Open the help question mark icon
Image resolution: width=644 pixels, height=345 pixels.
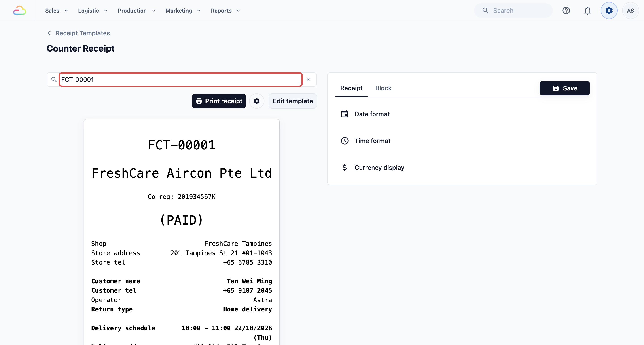click(566, 11)
